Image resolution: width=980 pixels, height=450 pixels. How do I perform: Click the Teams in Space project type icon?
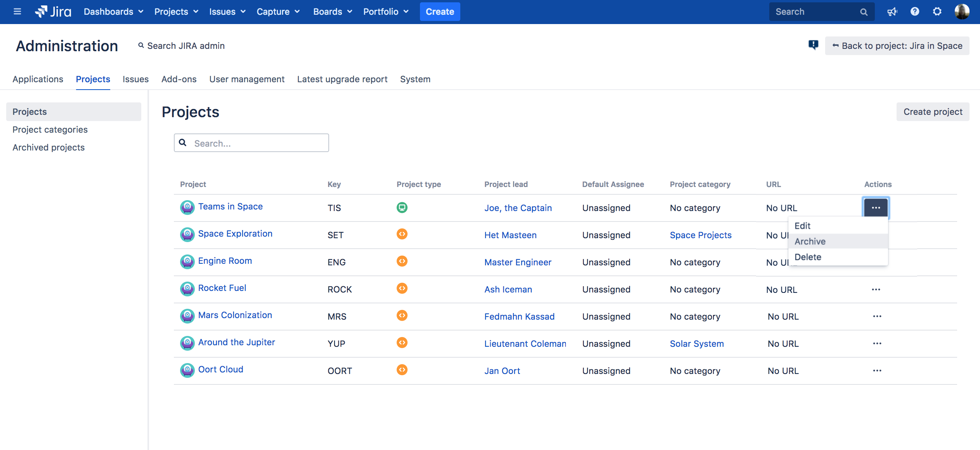tap(402, 208)
